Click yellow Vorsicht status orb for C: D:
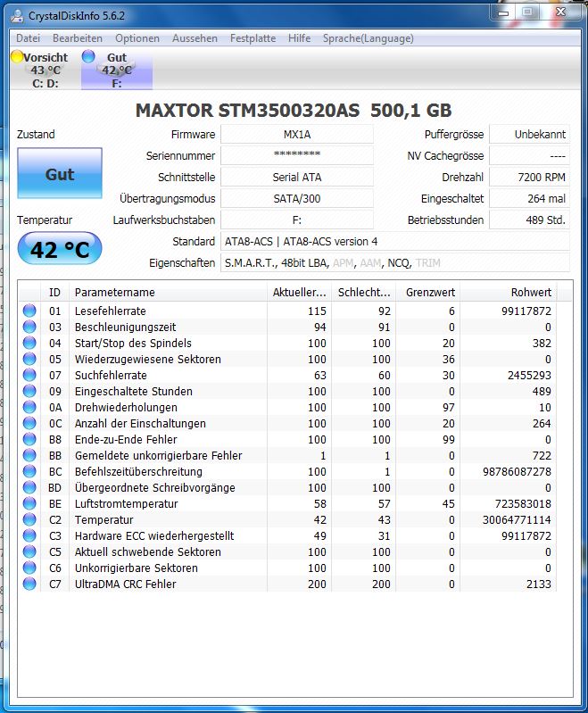This screenshot has width=588, height=713. tap(17, 57)
